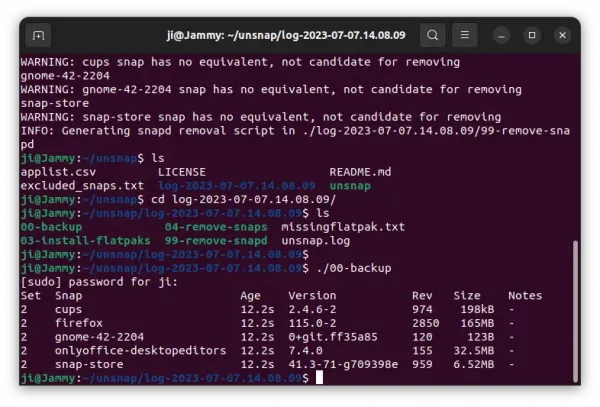Click the green unsnap executable name

tap(350, 186)
